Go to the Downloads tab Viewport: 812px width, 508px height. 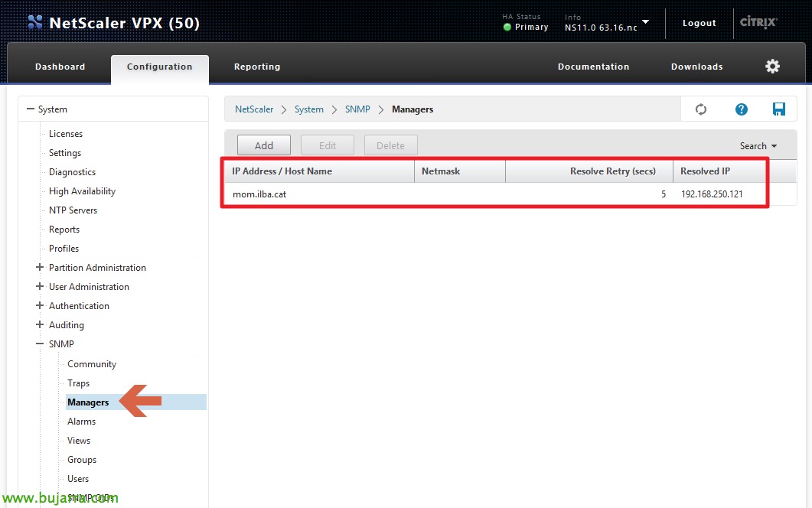point(697,67)
